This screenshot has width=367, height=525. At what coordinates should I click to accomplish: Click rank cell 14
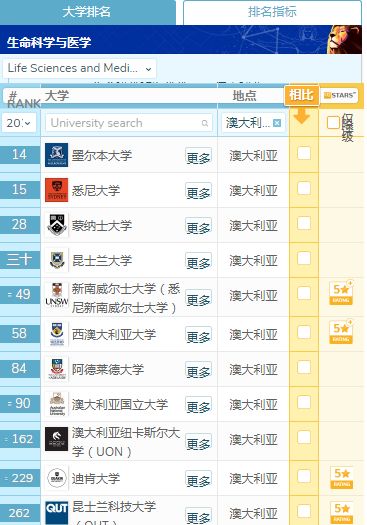(x=20, y=155)
